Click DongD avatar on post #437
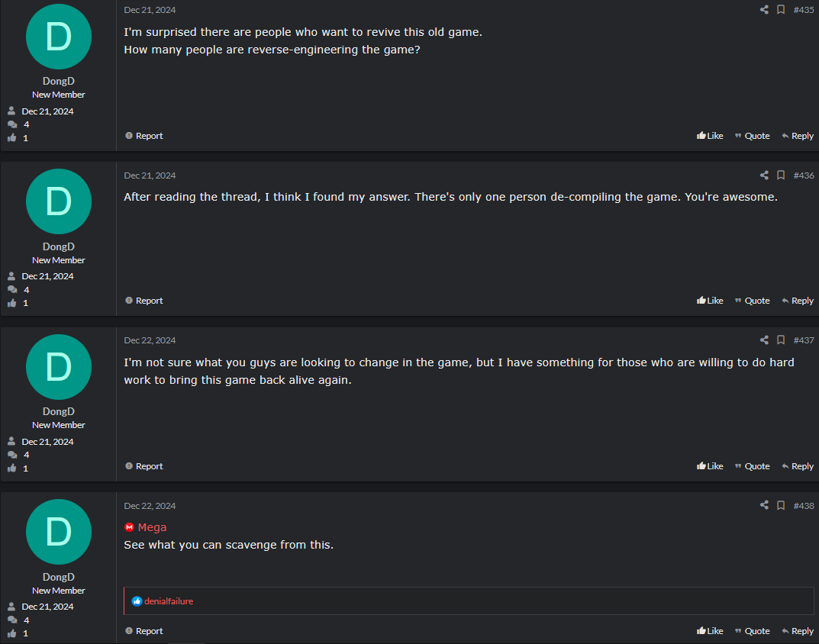This screenshot has height=644, width=819. point(59,367)
